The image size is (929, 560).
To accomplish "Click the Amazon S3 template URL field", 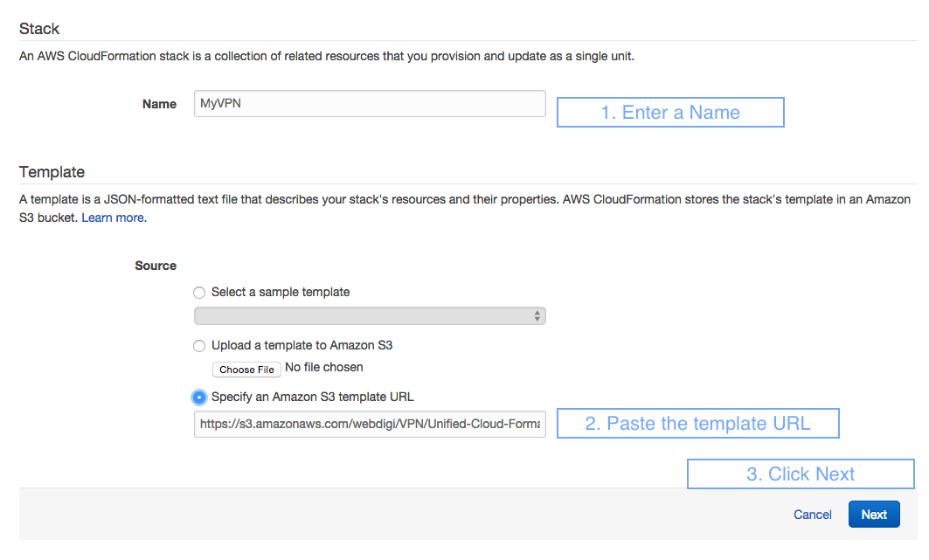I will point(369,424).
